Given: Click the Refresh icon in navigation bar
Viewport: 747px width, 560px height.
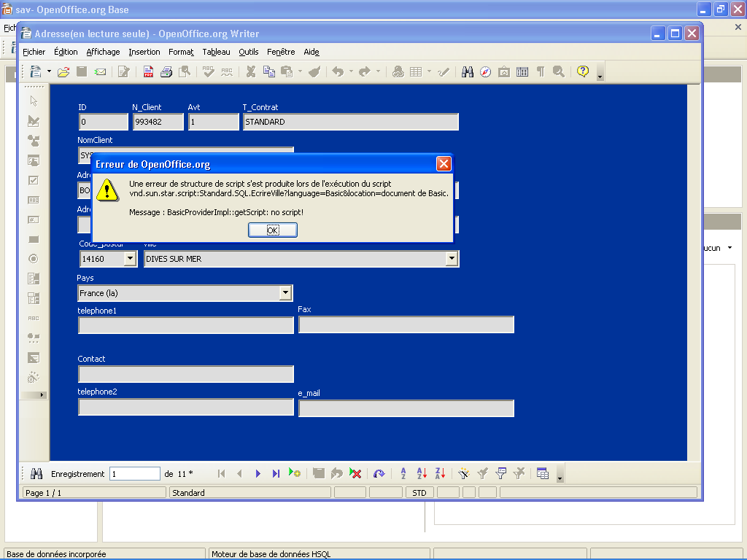Looking at the screenshot, I should click(x=379, y=473).
